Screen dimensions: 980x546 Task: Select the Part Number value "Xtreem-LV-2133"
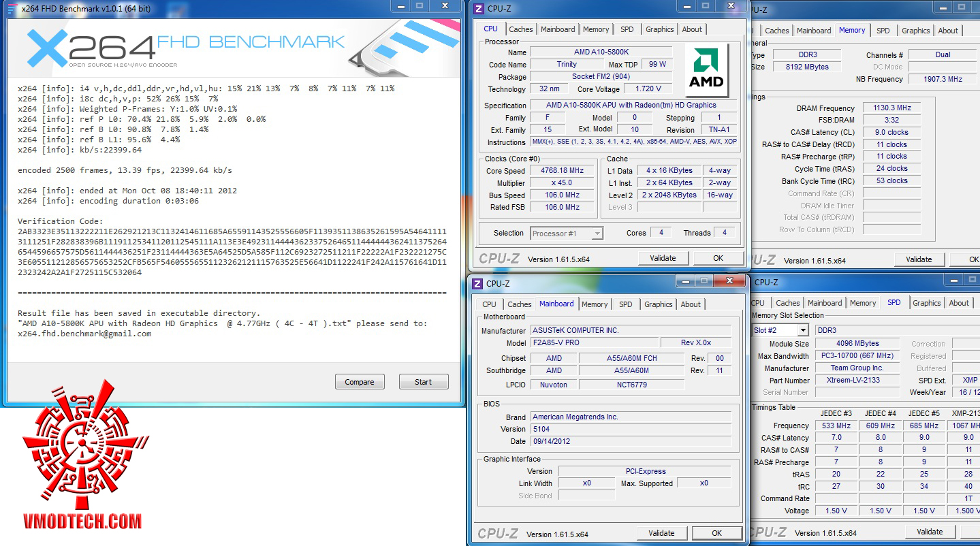coord(856,381)
